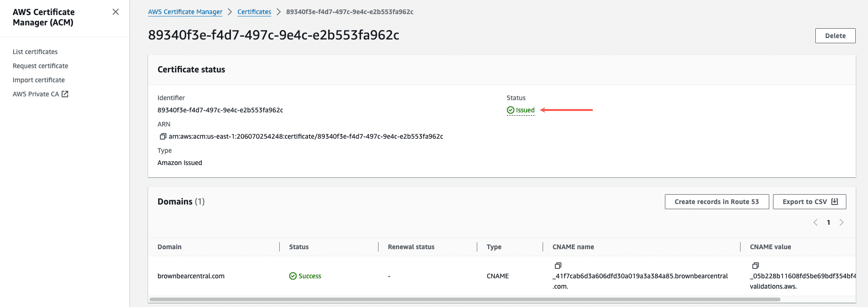Copy the CNAME name with its copy icon
868x307 pixels.
[558, 266]
